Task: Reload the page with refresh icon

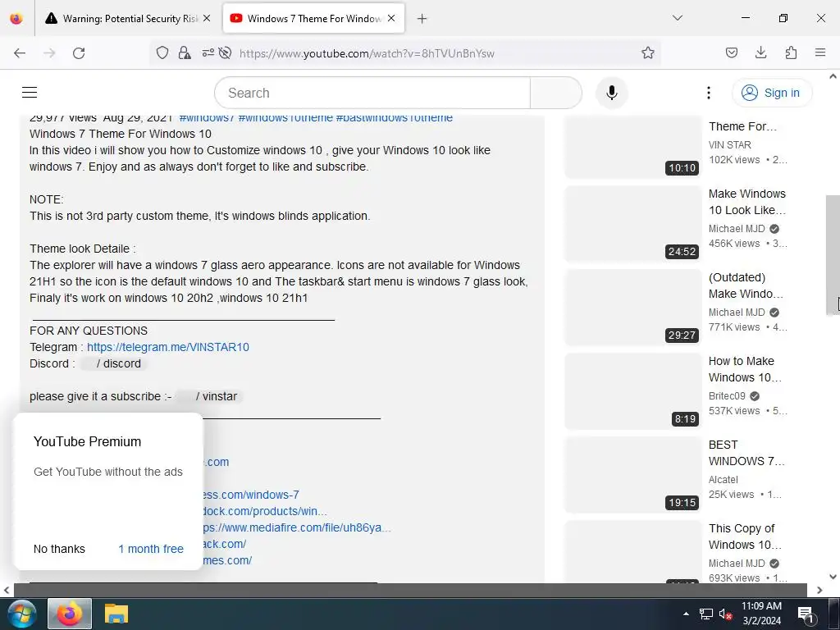Action: 79,53
